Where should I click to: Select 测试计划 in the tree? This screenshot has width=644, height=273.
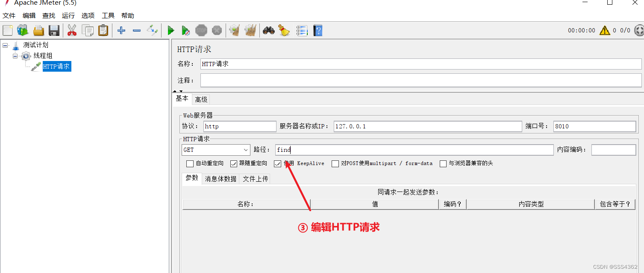35,45
